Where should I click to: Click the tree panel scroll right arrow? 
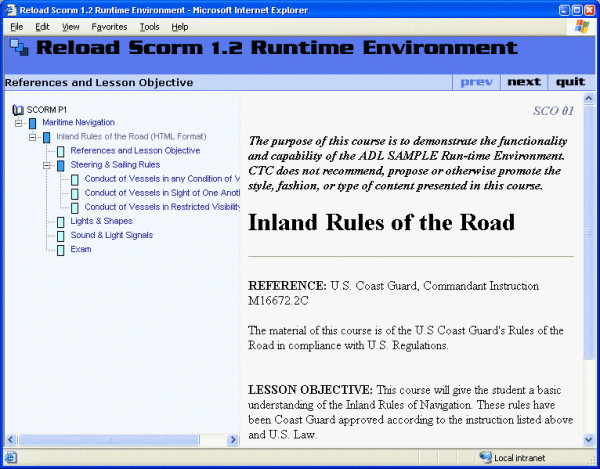tap(232, 440)
